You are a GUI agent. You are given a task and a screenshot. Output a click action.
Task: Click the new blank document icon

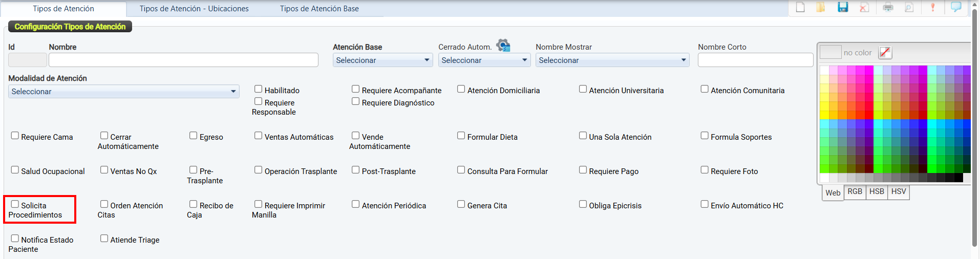(x=800, y=7)
